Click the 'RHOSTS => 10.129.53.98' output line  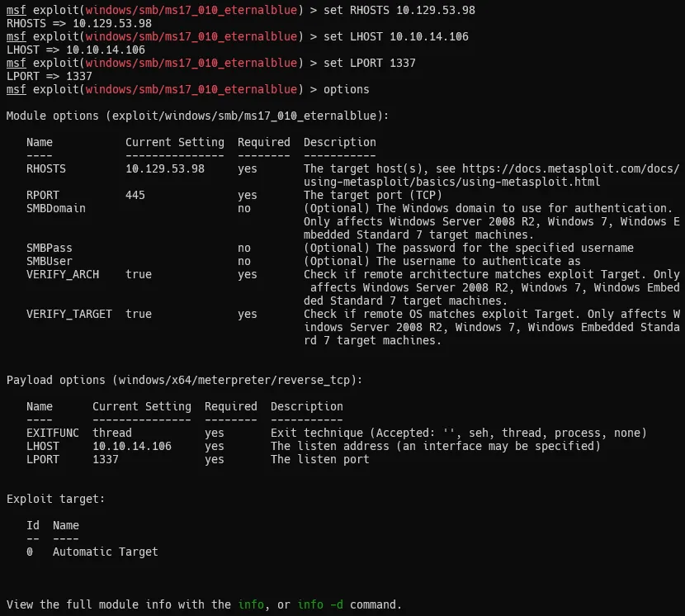[79, 23]
